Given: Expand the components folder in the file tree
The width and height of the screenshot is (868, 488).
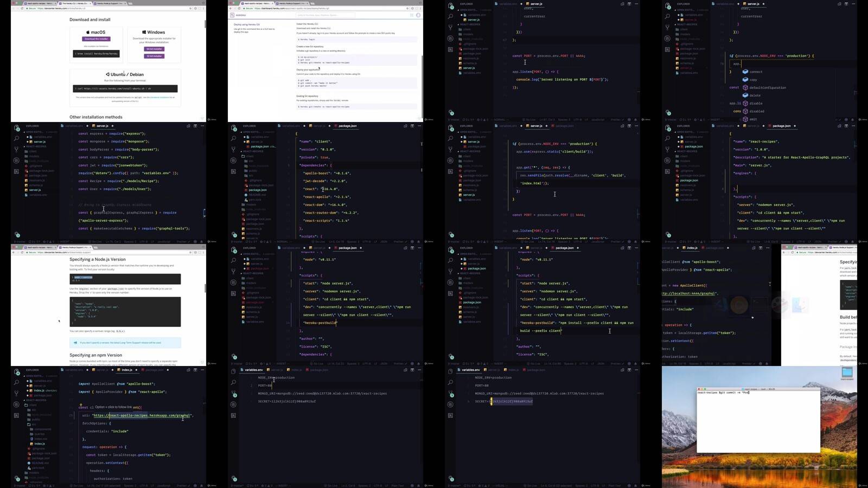Looking at the screenshot, I should pos(42,429).
